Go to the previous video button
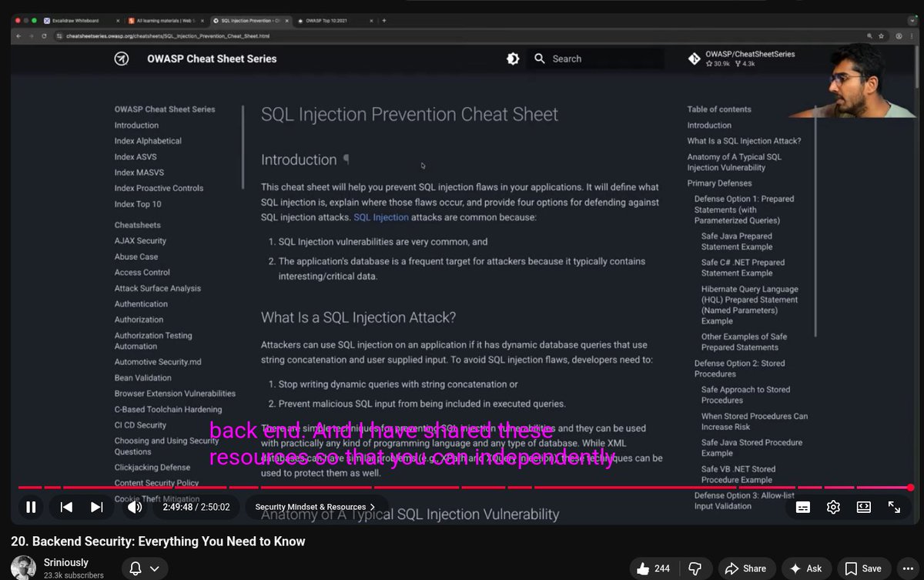The image size is (924, 580). (x=66, y=507)
